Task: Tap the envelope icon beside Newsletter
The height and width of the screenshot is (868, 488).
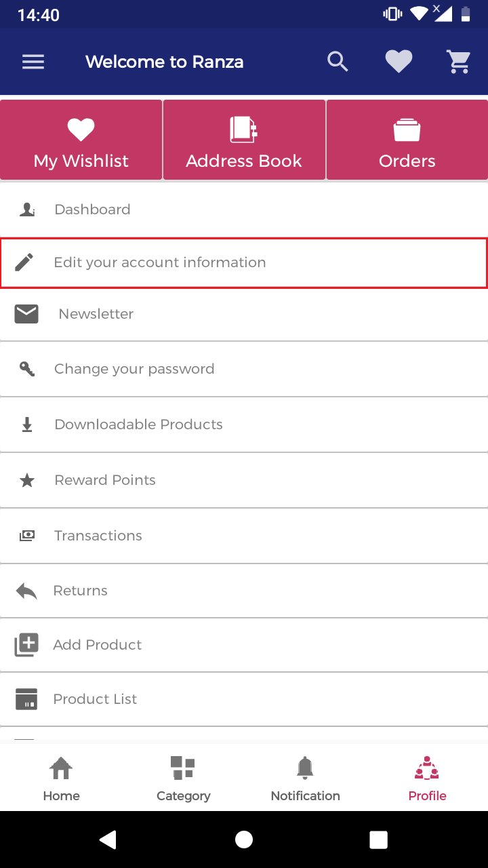Action: pyautogui.click(x=26, y=314)
